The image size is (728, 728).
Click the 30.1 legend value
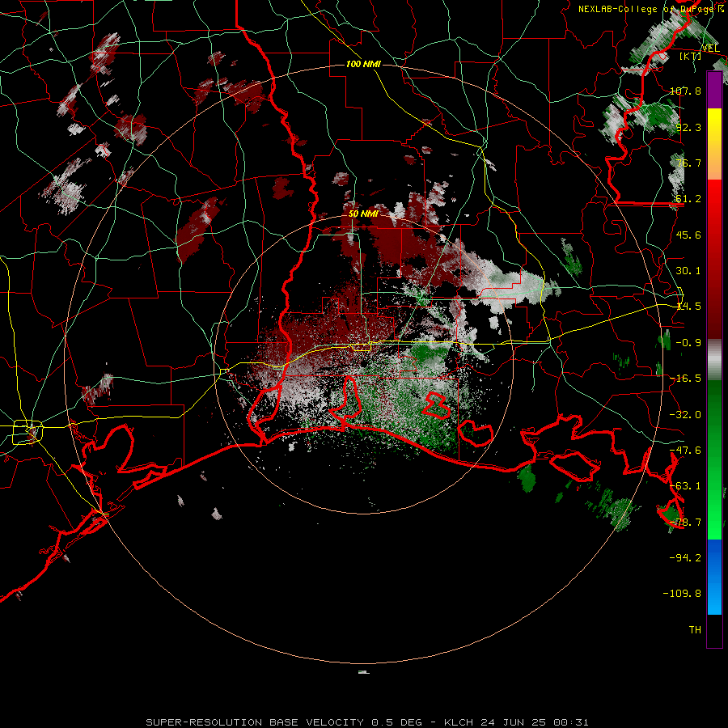tap(688, 271)
